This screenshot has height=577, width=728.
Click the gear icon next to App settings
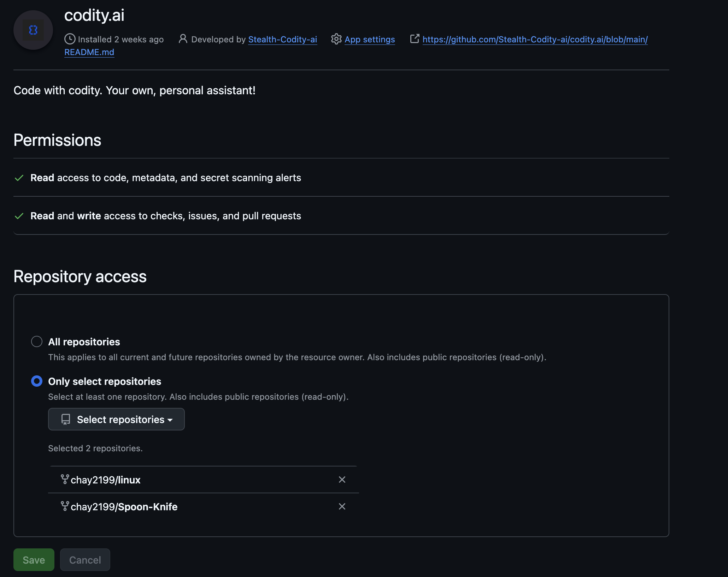[336, 40]
